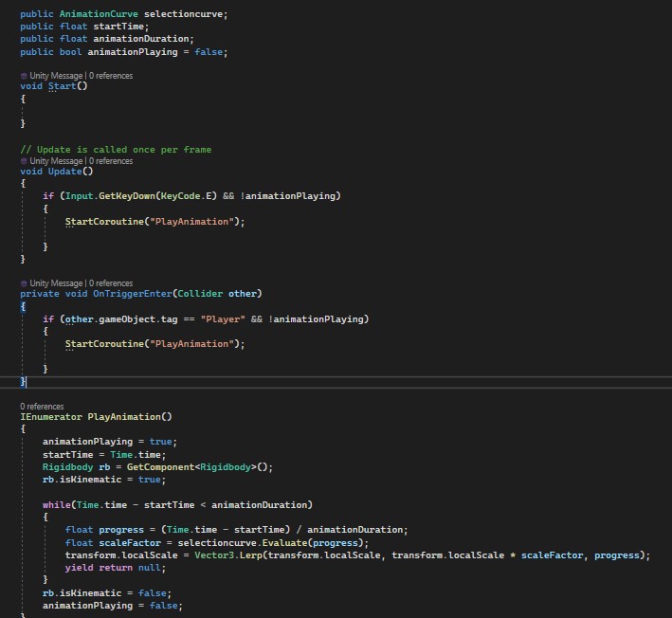Click the "Player" string in the tag comparison
The height and width of the screenshot is (618, 672).
pyautogui.click(x=223, y=319)
